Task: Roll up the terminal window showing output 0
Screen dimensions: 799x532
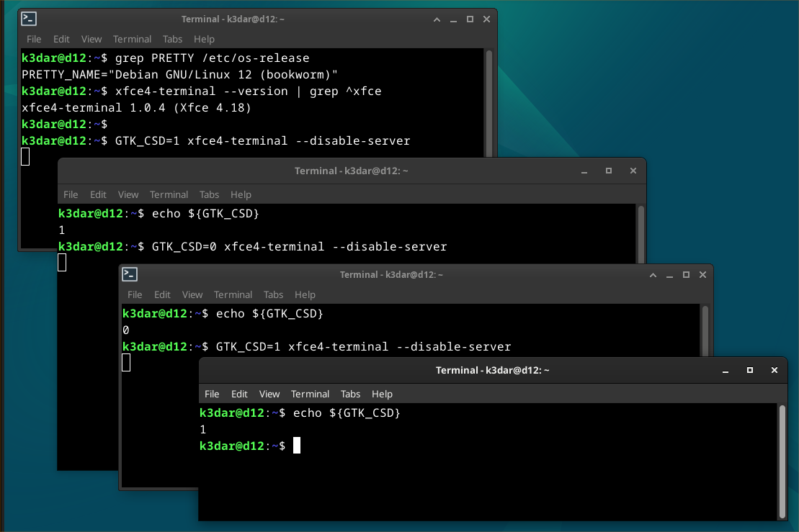Action: [653, 275]
